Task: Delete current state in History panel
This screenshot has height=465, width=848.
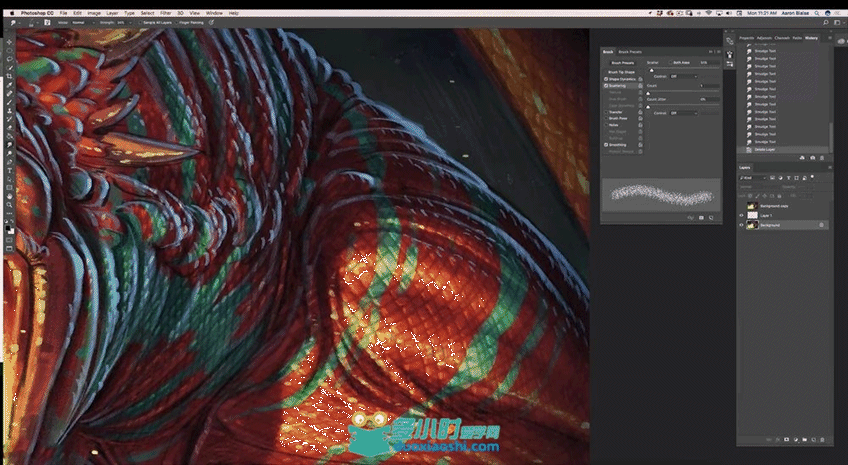Action: pos(822,158)
